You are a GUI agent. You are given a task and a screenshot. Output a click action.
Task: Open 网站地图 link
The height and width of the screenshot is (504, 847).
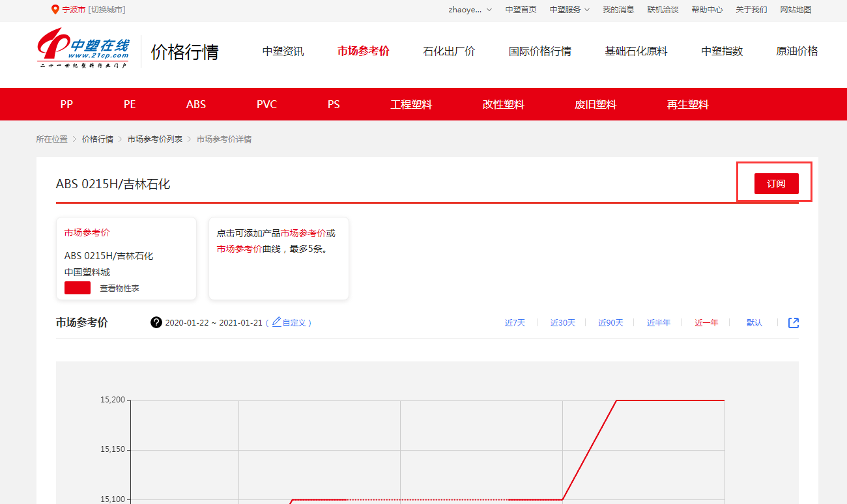pos(796,10)
